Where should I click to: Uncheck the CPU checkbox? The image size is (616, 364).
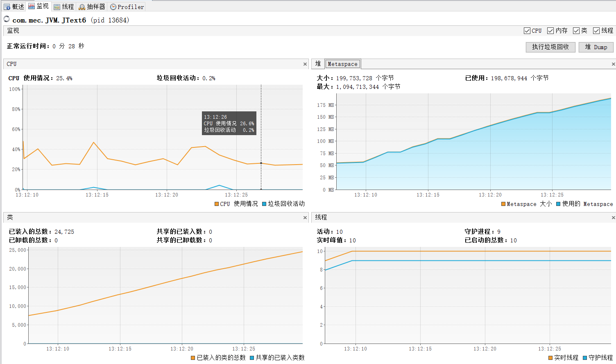coord(528,30)
